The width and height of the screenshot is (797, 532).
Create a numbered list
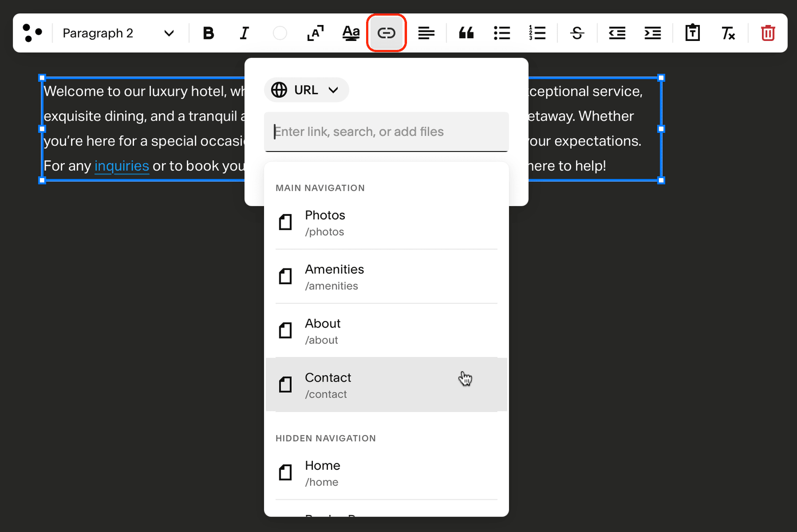[538, 33]
